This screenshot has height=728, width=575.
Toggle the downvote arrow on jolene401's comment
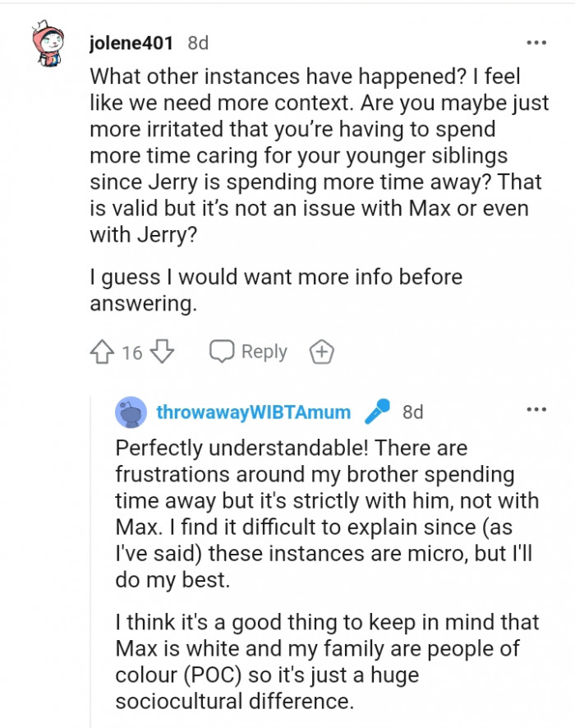click(161, 351)
